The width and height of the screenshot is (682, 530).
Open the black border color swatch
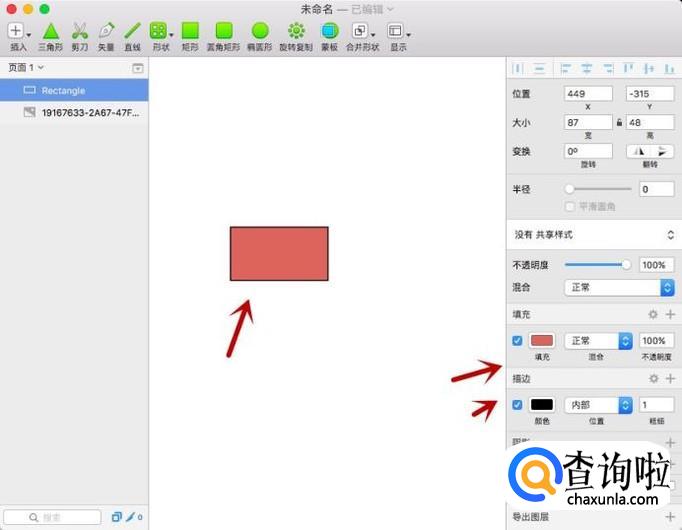[x=542, y=405]
